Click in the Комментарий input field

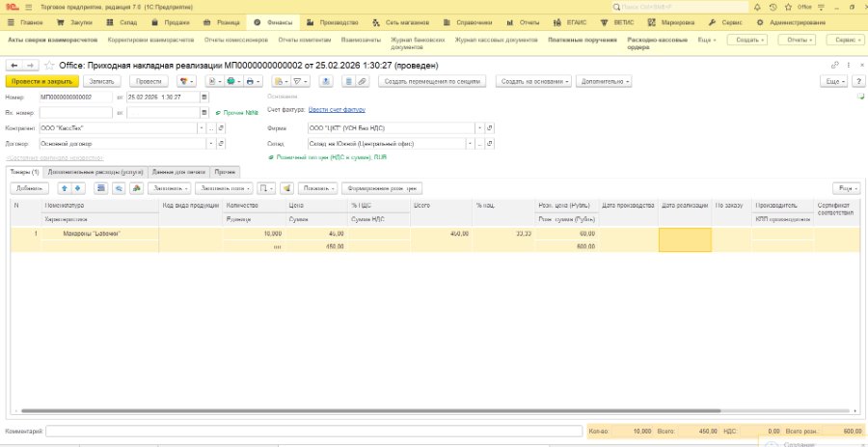[313, 431]
